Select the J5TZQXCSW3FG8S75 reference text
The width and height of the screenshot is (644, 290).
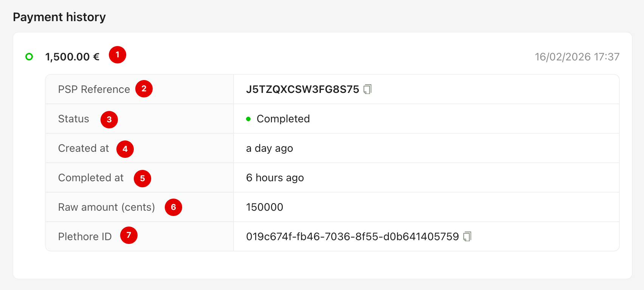point(302,89)
